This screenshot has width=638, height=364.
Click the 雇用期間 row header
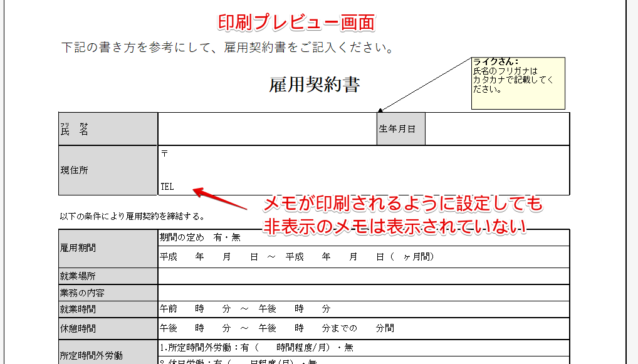[107, 247]
